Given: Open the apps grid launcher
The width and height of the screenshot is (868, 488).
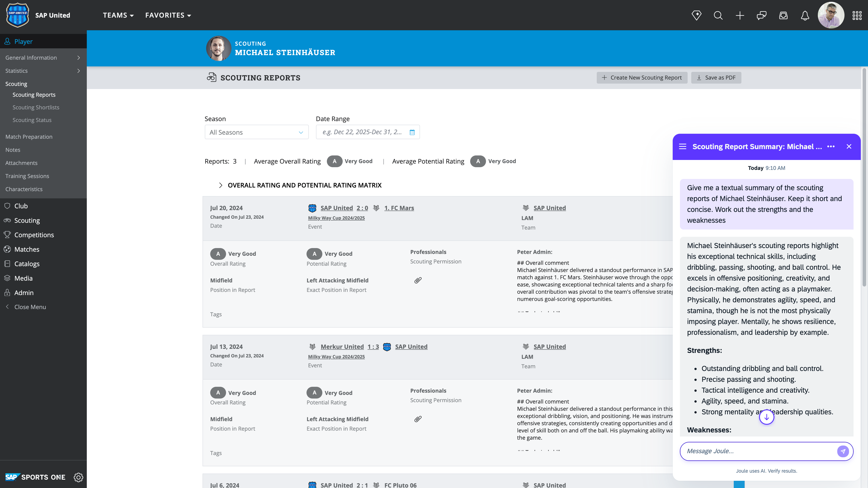Looking at the screenshot, I should tap(857, 16).
